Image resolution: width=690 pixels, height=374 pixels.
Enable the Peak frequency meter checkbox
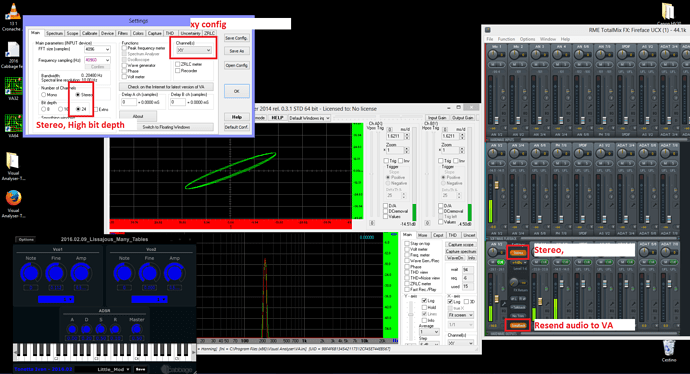point(125,48)
